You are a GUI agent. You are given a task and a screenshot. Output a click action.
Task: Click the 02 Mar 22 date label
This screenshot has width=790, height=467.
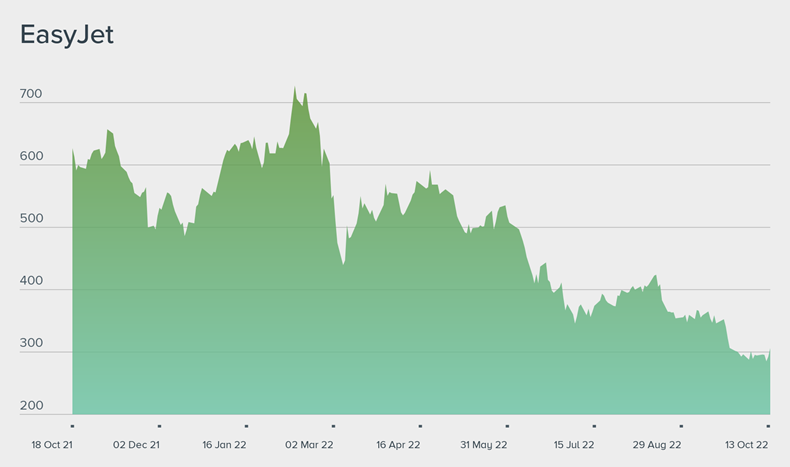tap(311, 444)
